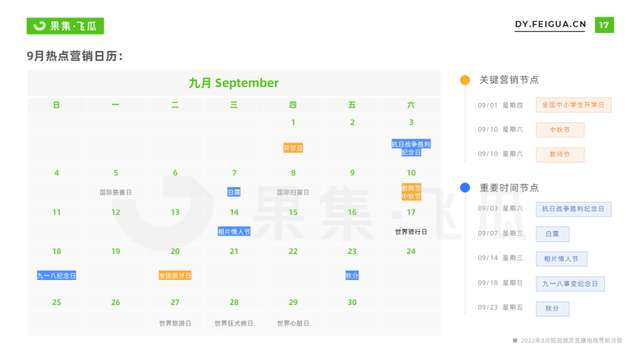Select the date 09/18 星期日

click(x=500, y=283)
